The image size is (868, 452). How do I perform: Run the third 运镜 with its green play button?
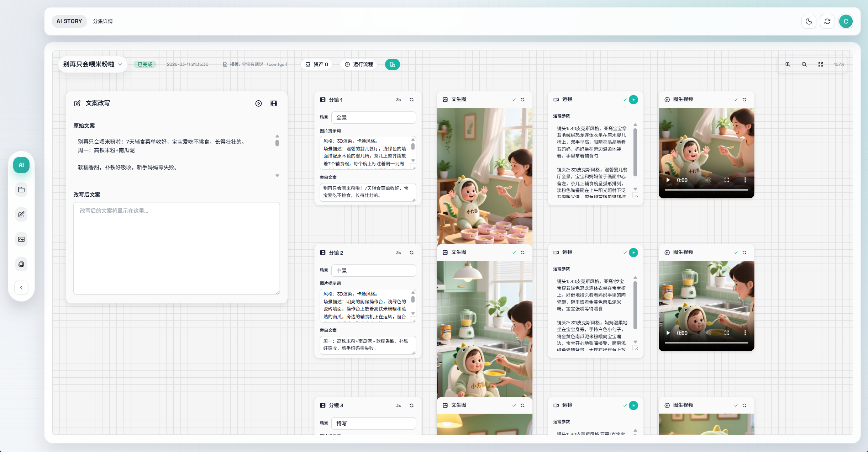[633, 405]
